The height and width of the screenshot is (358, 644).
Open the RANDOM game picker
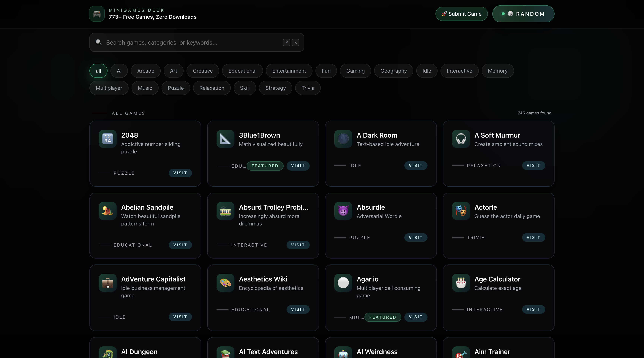click(x=523, y=14)
